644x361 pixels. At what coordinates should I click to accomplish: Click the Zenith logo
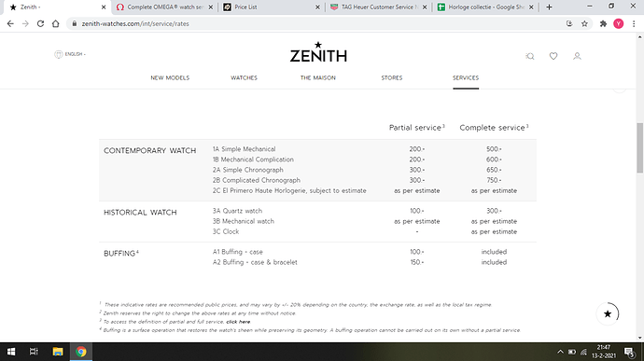click(x=318, y=51)
